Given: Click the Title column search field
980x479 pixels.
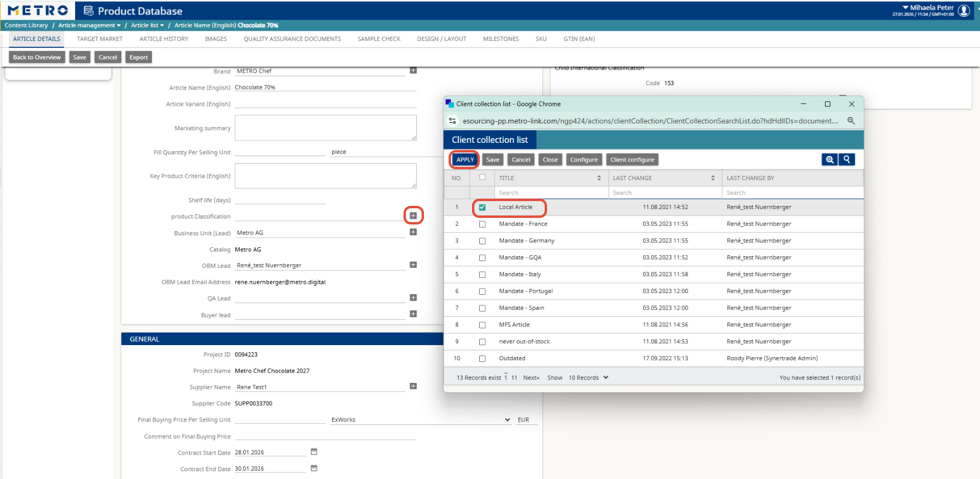Looking at the screenshot, I should click(x=551, y=193).
